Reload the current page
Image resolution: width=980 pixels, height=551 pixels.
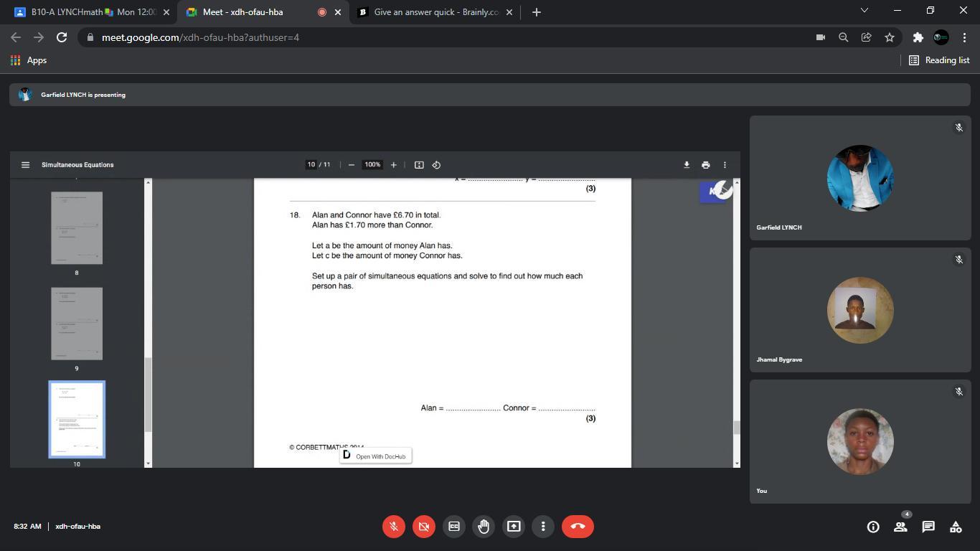[62, 37]
